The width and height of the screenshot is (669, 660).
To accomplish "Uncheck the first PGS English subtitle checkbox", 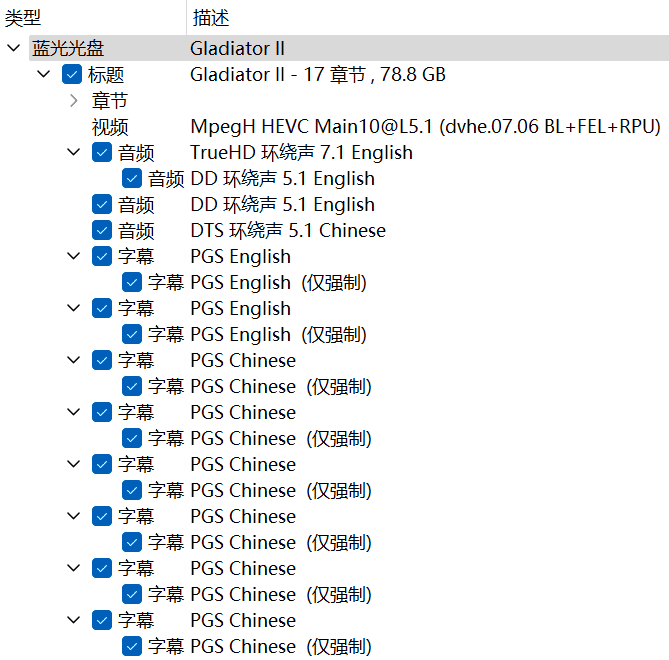I will (x=102, y=257).
